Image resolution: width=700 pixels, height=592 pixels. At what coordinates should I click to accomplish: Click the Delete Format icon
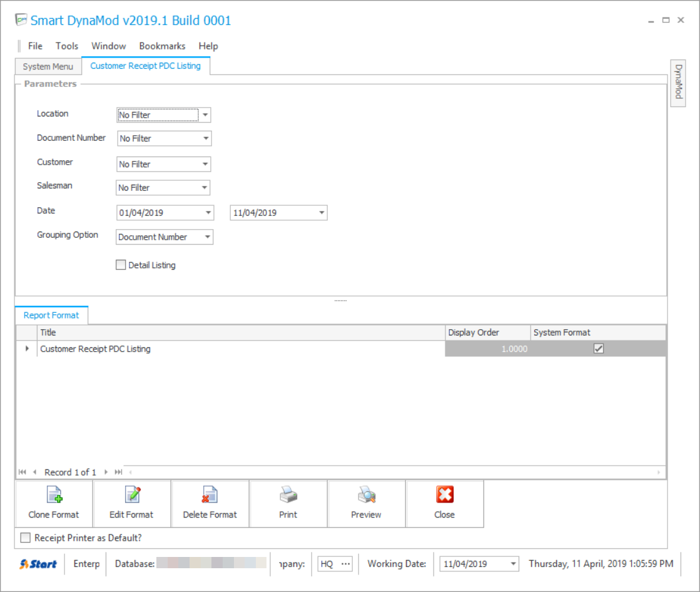(210, 494)
